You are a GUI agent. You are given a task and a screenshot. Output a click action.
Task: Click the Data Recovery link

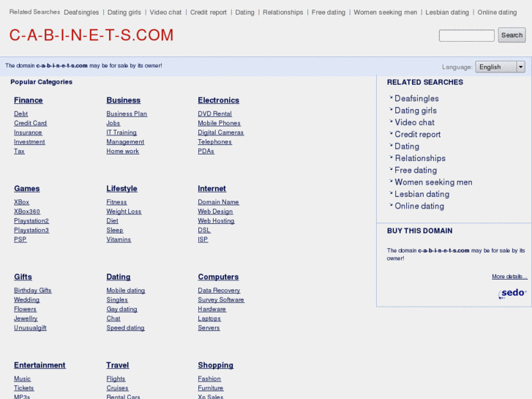pos(220,291)
